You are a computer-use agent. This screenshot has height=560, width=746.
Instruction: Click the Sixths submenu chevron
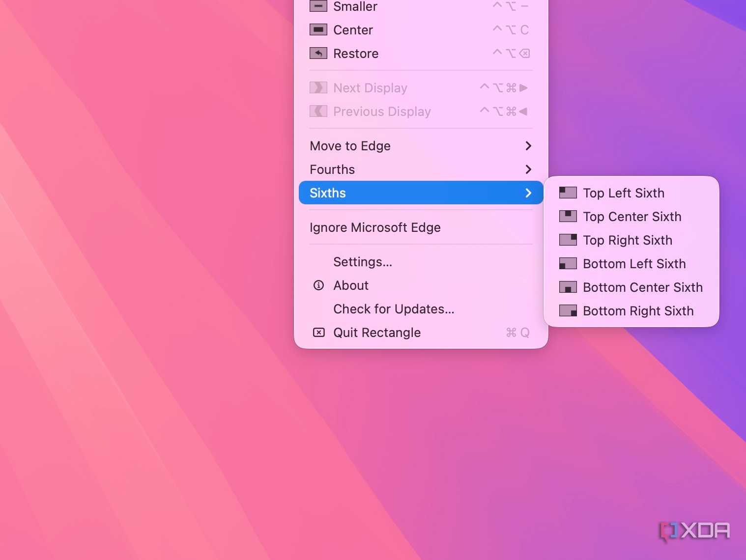(x=528, y=193)
